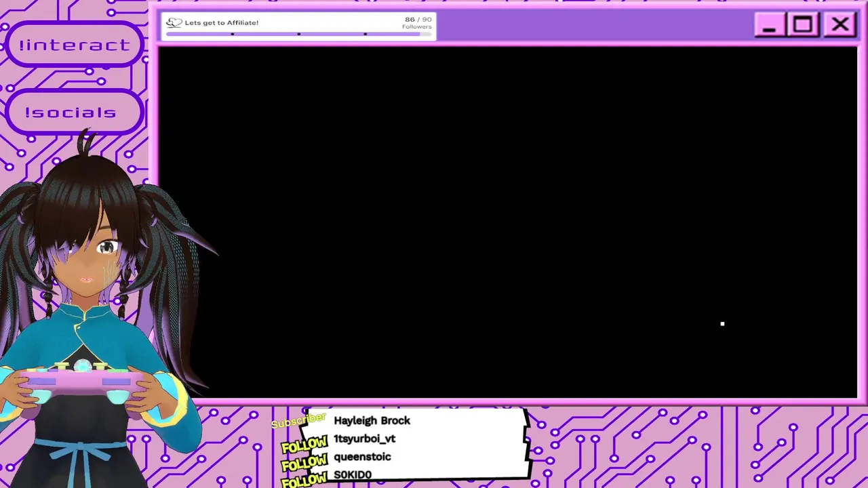Viewport: 868px width, 488px height.
Task: Click the !socials command bubble
Action: (x=73, y=112)
